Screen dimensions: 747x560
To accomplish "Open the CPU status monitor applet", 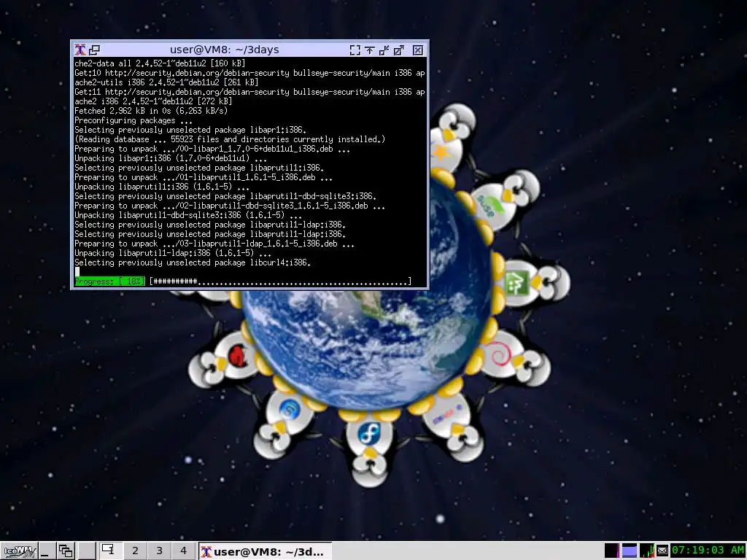I will [612, 551].
